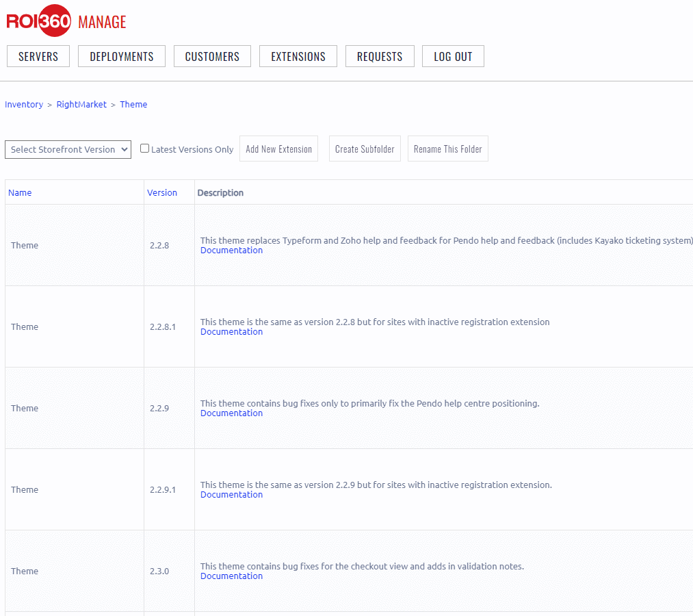Click the Theme breadcrumb link
Image resolution: width=693 pixels, height=616 pixels.
coord(133,105)
